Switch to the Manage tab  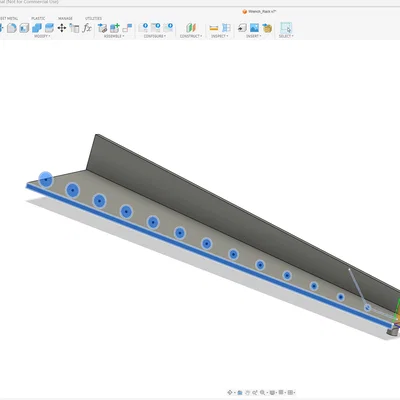[65, 18]
